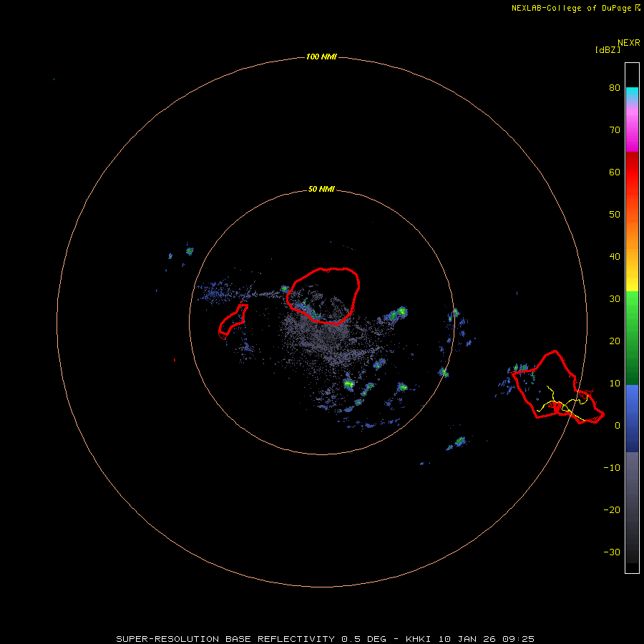
Task: Select the 60 value on the dBZ scale
Action: 615,172
